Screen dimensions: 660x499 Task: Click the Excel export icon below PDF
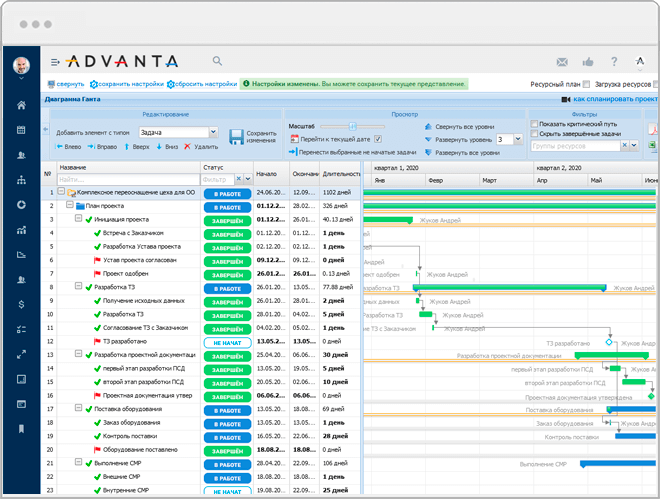tap(653, 145)
